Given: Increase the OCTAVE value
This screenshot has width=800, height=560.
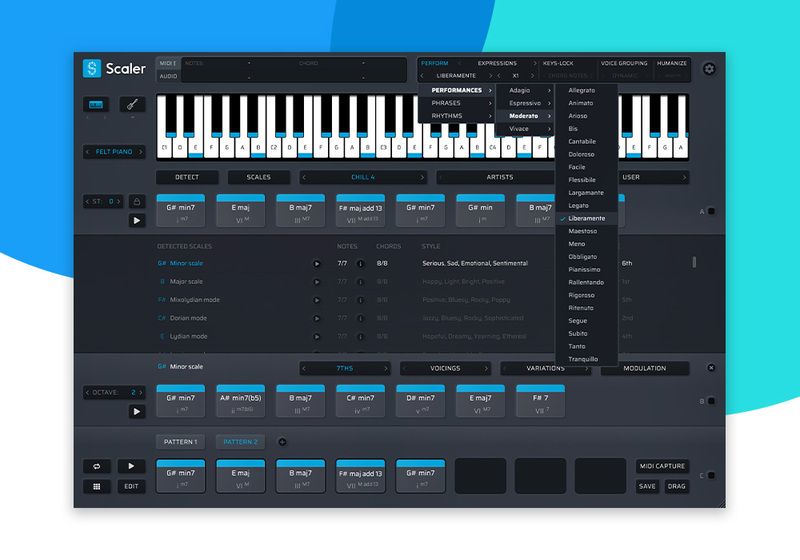Looking at the screenshot, I should tap(141, 393).
